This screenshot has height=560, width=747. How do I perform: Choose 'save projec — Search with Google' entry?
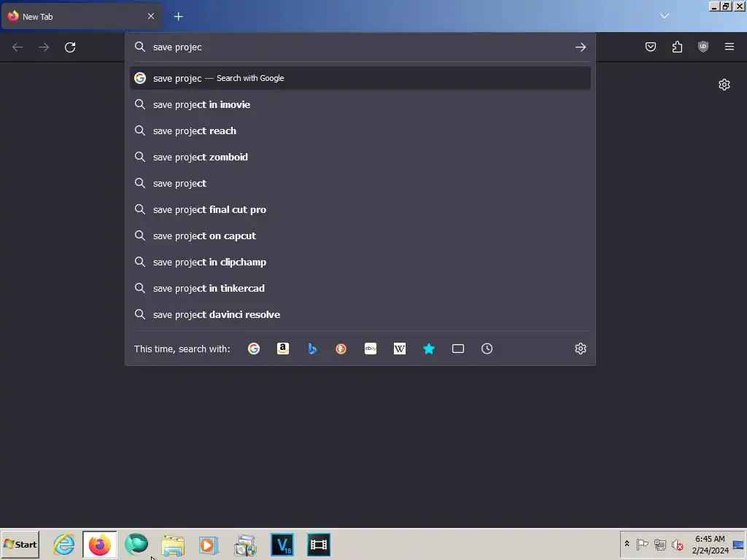(x=360, y=78)
